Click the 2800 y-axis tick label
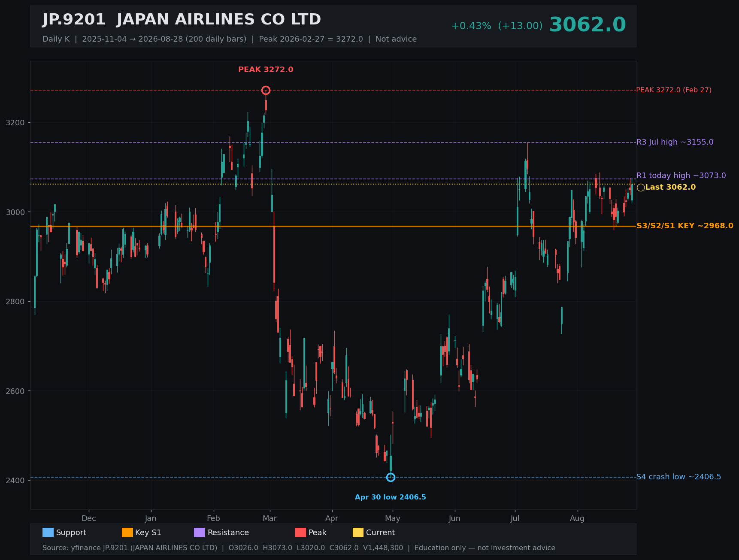 tap(15, 302)
